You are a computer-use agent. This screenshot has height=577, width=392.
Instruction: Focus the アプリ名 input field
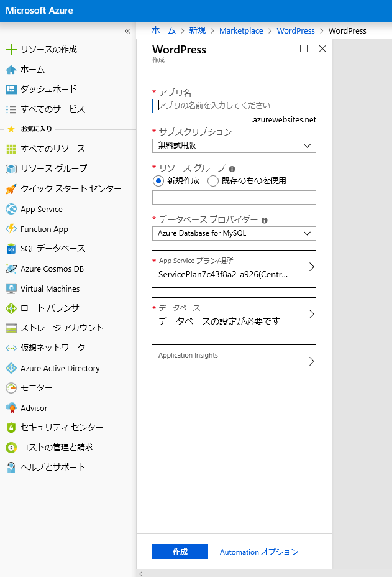pos(234,106)
